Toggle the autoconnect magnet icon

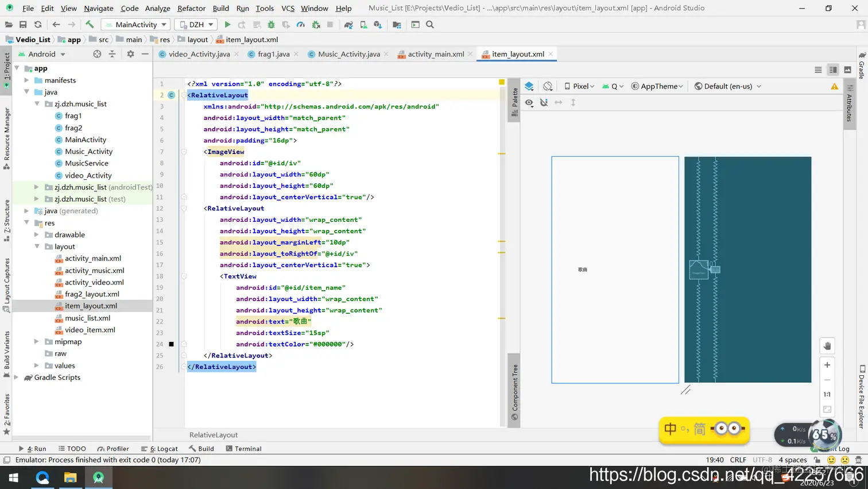544,102
